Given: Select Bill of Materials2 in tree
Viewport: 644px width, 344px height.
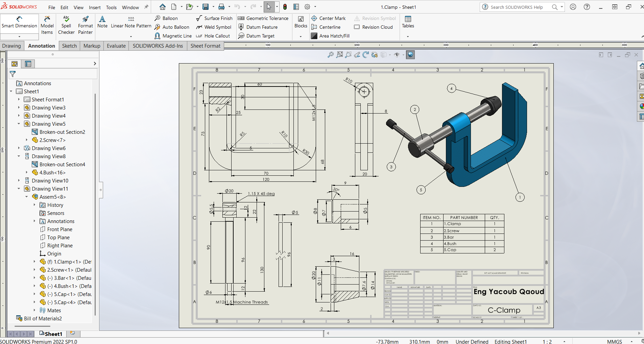Looking at the screenshot, I should click(43, 318).
